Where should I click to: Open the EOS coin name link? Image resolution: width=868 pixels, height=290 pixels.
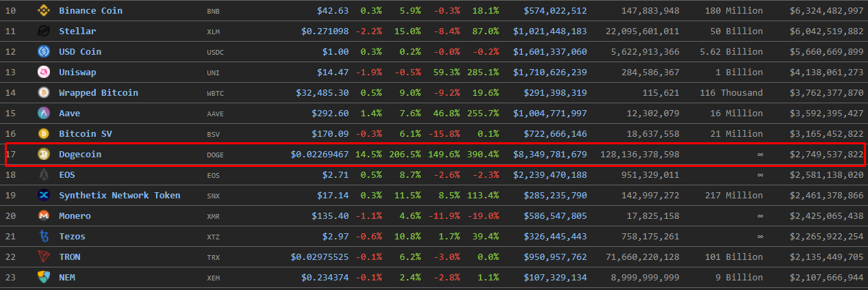tap(67, 175)
